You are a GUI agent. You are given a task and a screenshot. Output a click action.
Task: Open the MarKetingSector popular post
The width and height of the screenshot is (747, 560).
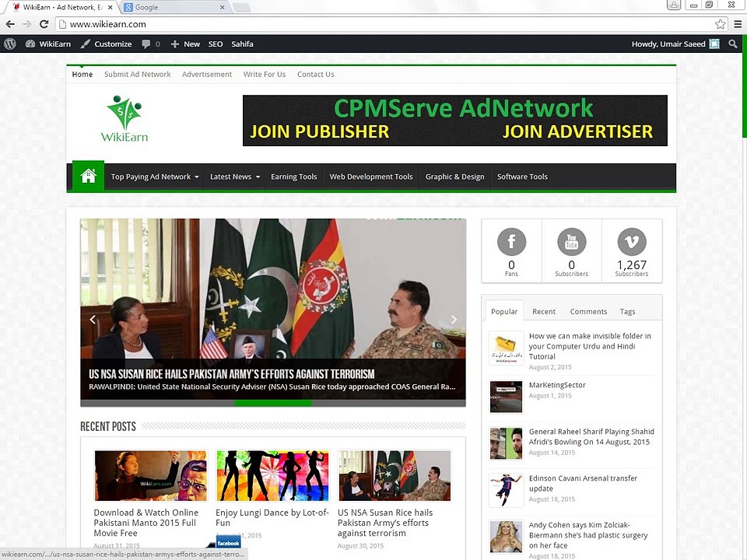tap(557, 385)
